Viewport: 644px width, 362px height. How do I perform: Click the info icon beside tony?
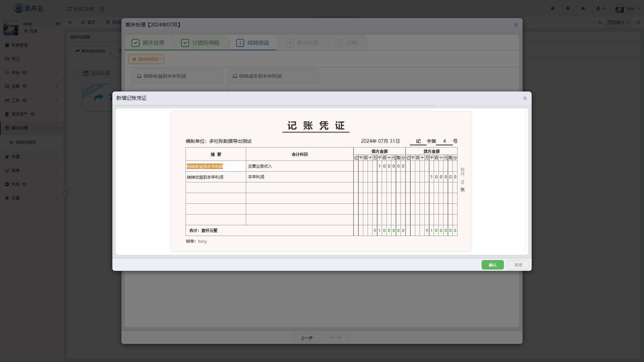(x=58, y=24)
